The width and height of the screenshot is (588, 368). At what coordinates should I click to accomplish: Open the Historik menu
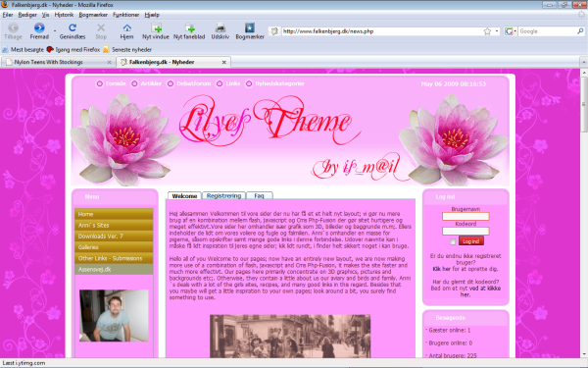click(x=64, y=15)
